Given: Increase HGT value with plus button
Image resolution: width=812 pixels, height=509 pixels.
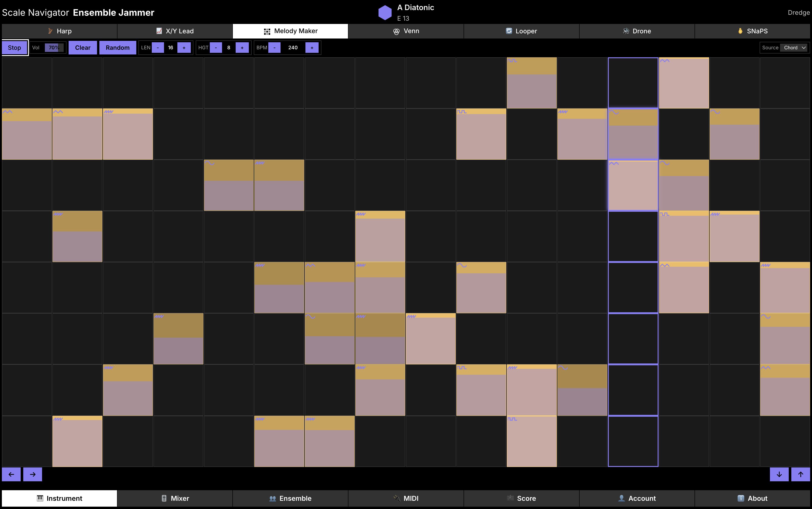Looking at the screenshot, I should [242, 47].
